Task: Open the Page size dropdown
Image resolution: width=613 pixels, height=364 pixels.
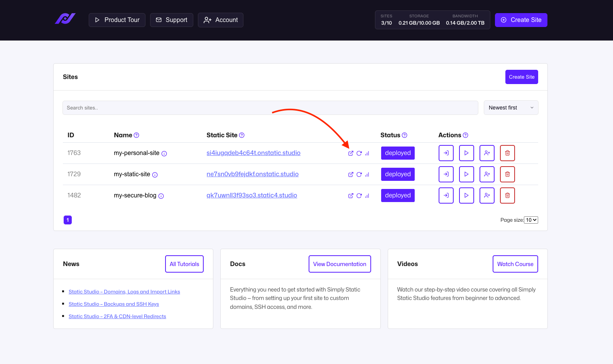Action: tap(531, 220)
